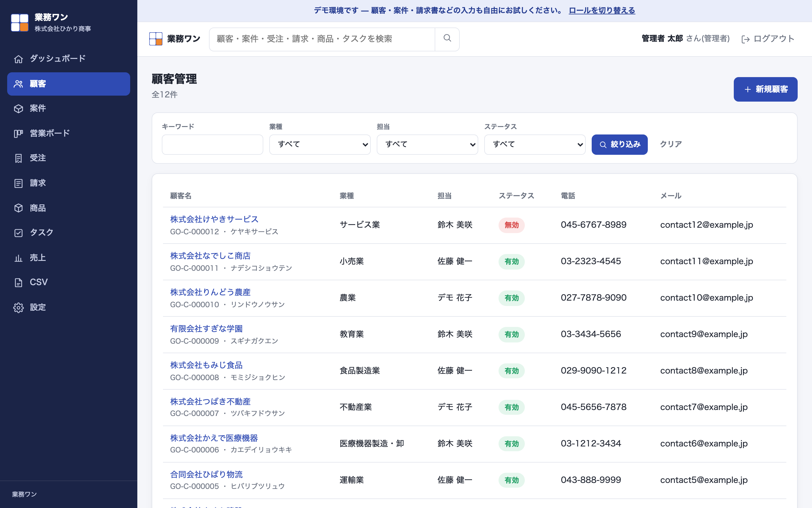
Task: Click ログアウト text link
Action: pyautogui.click(x=774, y=39)
